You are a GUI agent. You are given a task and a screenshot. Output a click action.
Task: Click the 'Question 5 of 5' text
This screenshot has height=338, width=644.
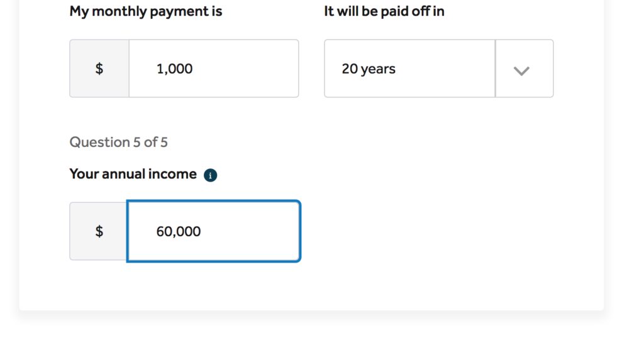click(x=118, y=142)
